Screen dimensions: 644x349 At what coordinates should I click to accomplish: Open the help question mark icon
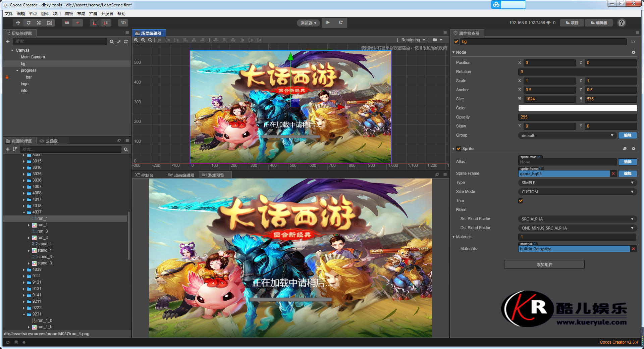pos(622,23)
